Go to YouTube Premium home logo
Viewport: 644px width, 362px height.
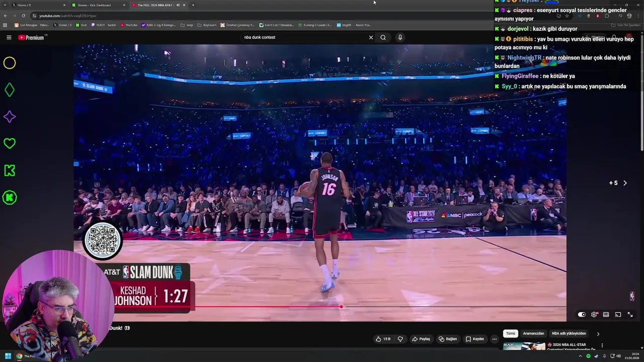click(32, 38)
